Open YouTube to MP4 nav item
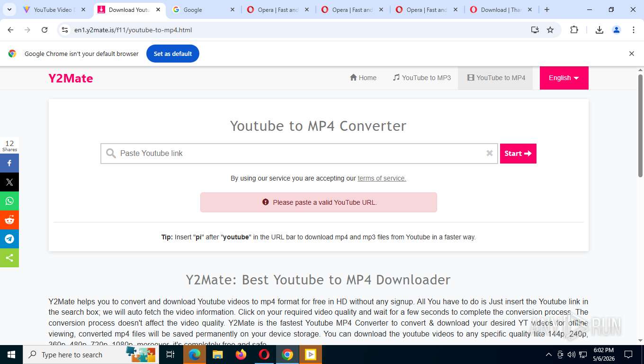This screenshot has width=644, height=364. pos(496,78)
